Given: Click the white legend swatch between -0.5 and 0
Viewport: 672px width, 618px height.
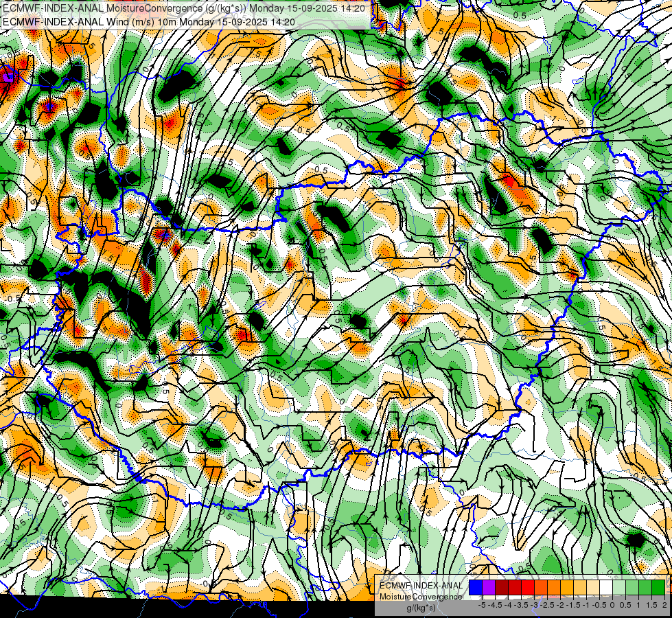Looking at the screenshot, I should pyautogui.click(x=606, y=588).
